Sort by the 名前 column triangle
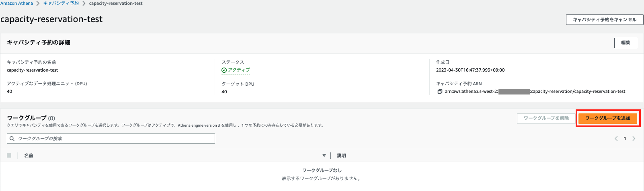Image resolution: width=644 pixels, height=191 pixels. tap(324, 156)
